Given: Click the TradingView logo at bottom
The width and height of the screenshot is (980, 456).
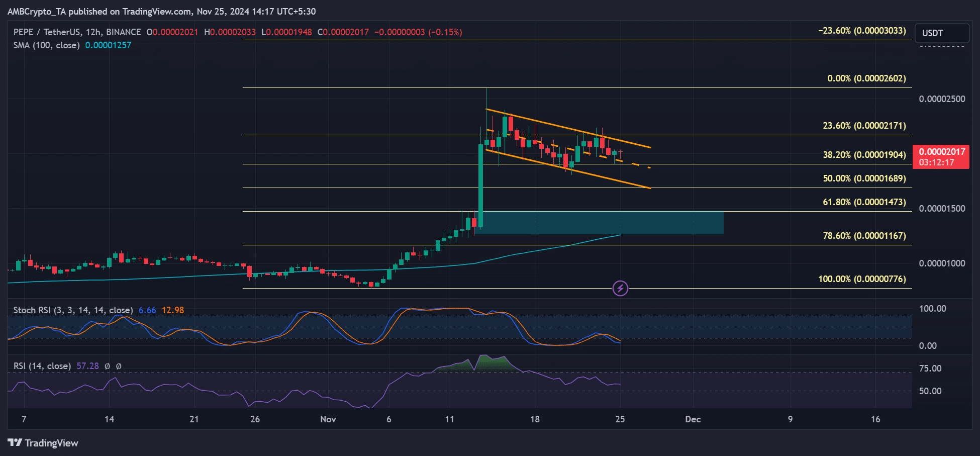Looking at the screenshot, I should pyautogui.click(x=43, y=443).
